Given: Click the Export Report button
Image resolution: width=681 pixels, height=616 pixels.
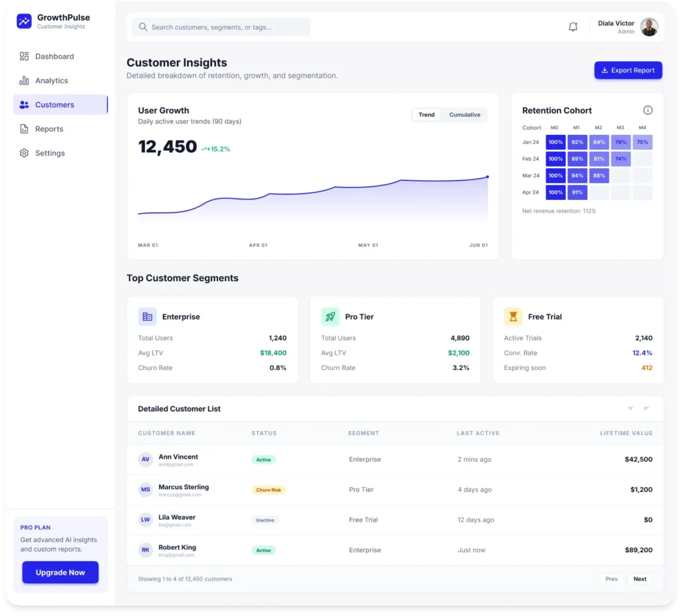Looking at the screenshot, I should pos(628,70).
